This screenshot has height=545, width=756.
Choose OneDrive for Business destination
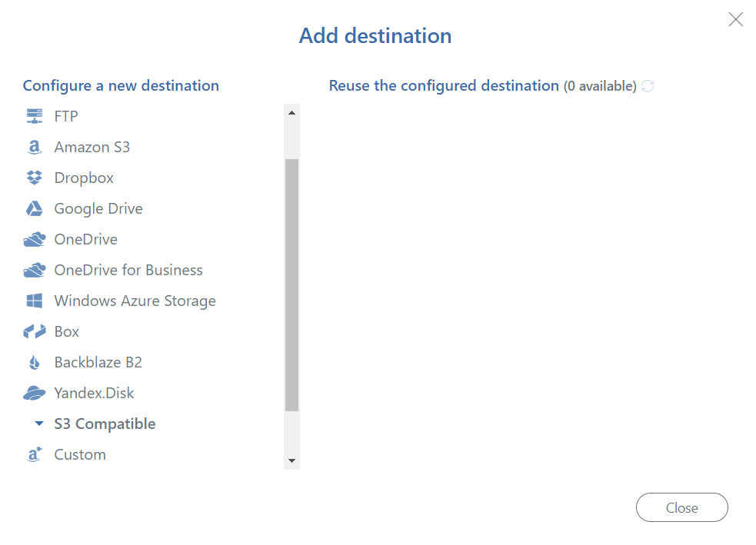(x=128, y=270)
